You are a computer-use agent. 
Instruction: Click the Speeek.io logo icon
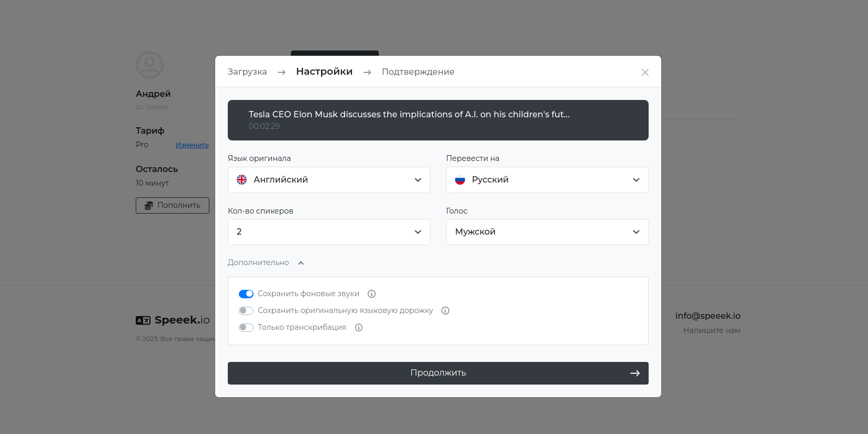143,320
